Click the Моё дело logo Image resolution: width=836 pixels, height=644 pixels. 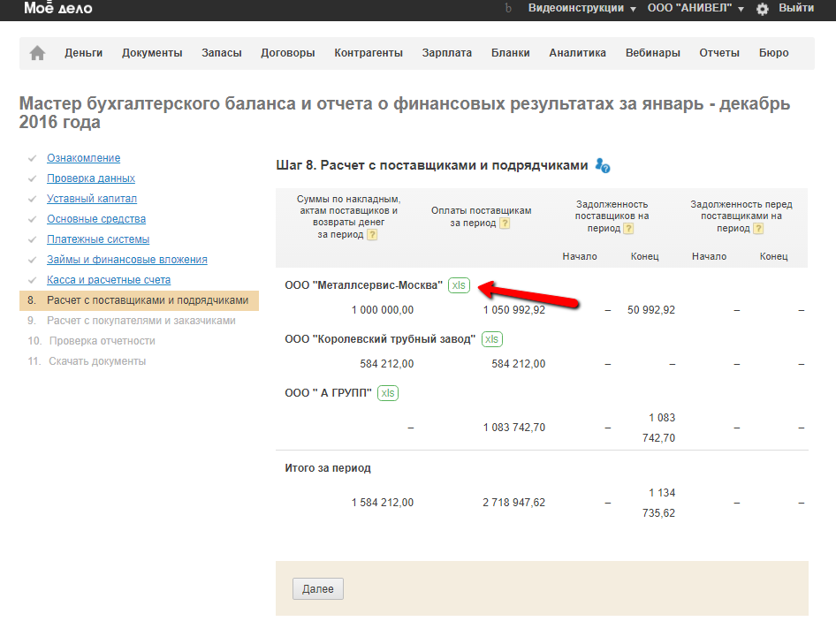coord(57,7)
